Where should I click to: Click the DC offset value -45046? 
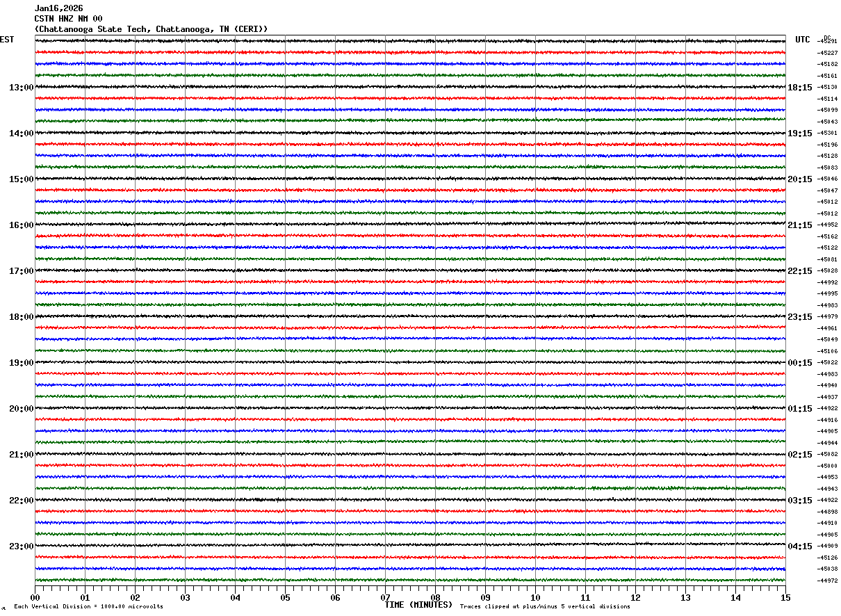point(827,179)
